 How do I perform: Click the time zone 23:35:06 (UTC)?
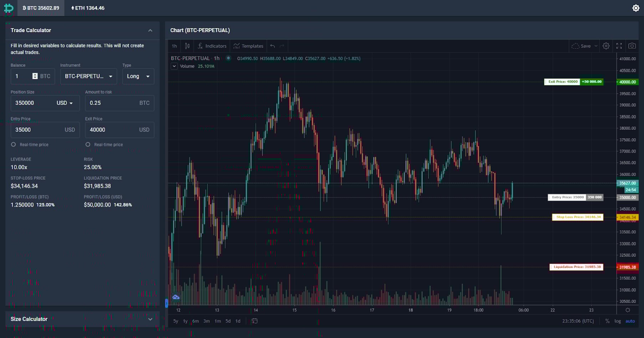578,321
